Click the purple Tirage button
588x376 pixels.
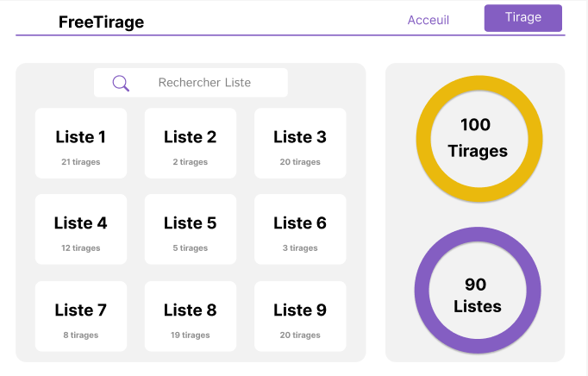click(x=523, y=18)
